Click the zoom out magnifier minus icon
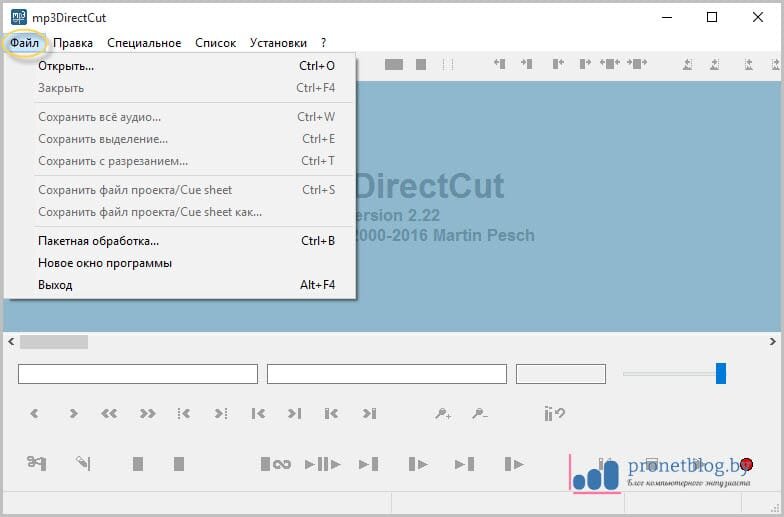Viewport: 784px width, 517px height. [x=480, y=414]
